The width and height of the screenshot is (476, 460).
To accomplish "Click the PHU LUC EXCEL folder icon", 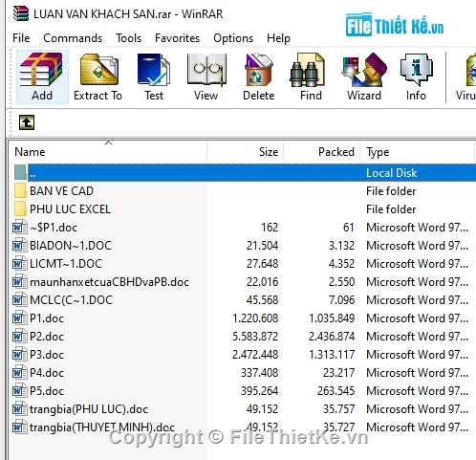I will (x=20, y=209).
